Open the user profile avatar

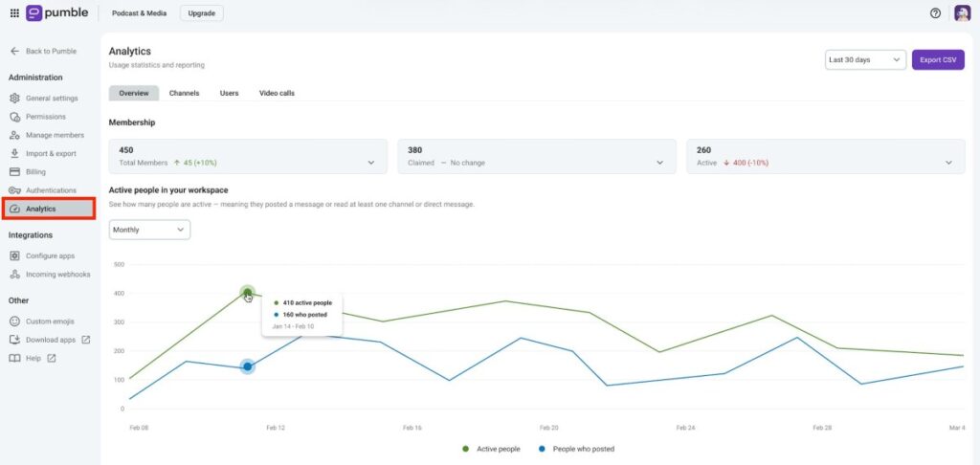tap(962, 13)
